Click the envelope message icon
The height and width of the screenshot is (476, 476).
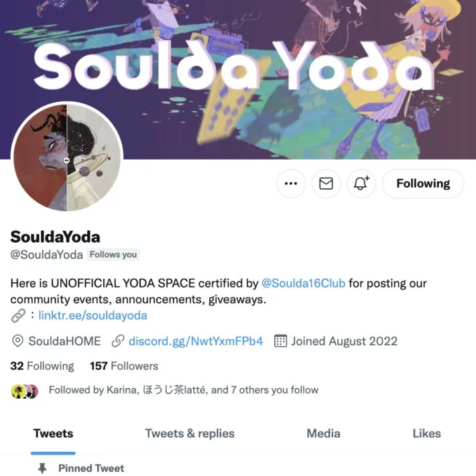(x=326, y=184)
